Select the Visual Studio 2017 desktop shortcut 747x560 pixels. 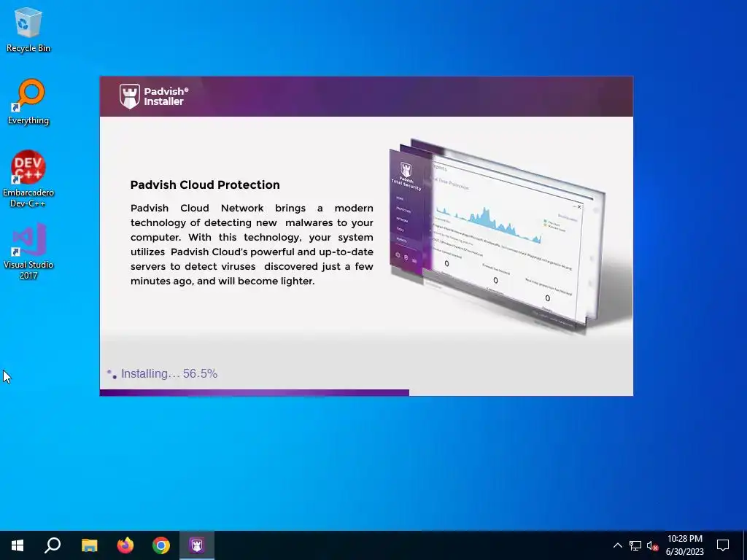click(x=28, y=252)
